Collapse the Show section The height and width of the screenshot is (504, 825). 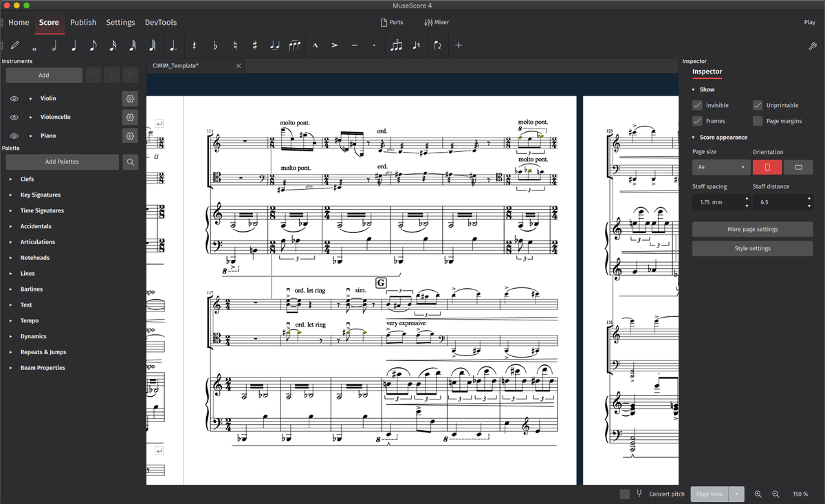[693, 89]
